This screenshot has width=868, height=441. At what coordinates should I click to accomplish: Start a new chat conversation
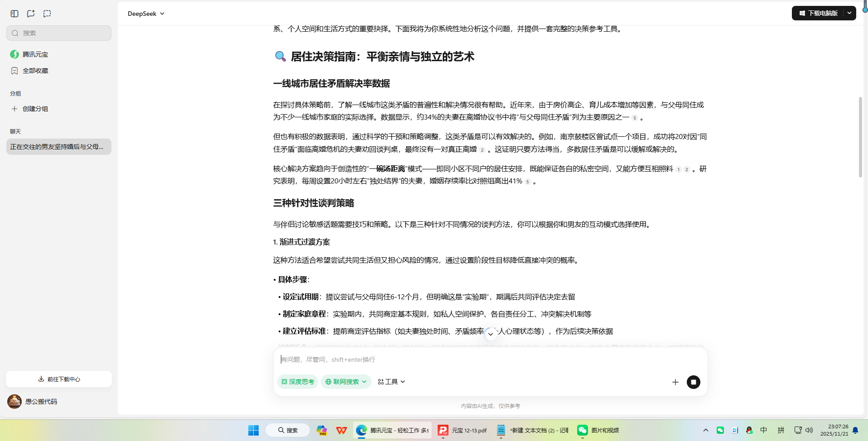[30, 13]
